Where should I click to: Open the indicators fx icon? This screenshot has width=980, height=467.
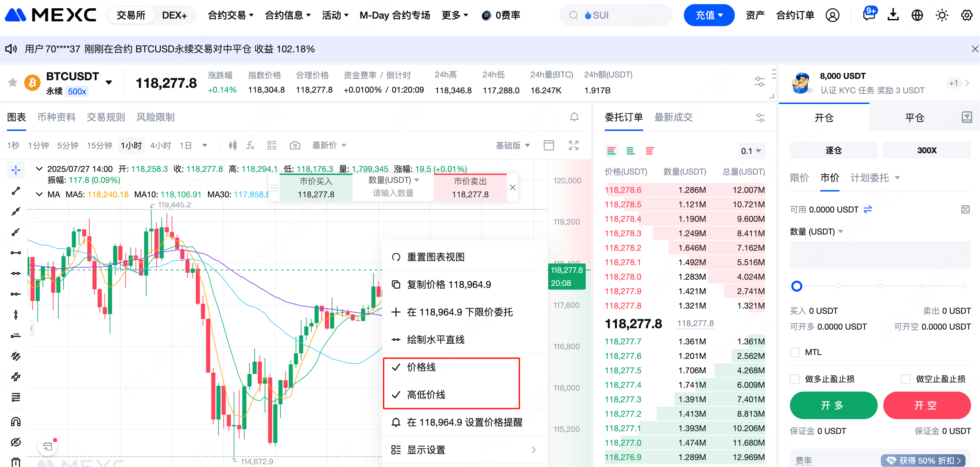tap(250, 145)
